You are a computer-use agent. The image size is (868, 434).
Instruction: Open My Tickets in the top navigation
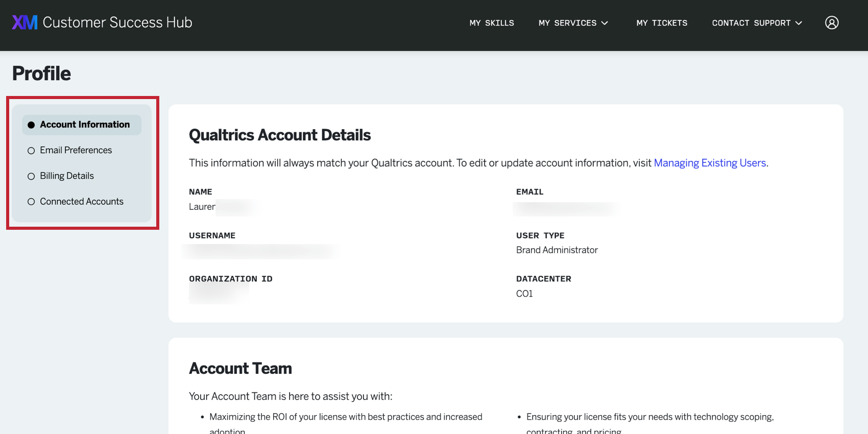[662, 23]
